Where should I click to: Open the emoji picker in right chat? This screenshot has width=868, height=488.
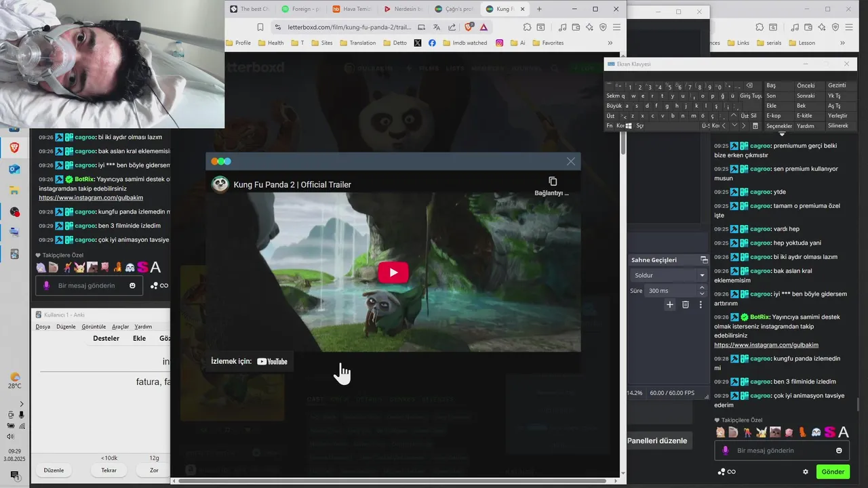point(839,450)
